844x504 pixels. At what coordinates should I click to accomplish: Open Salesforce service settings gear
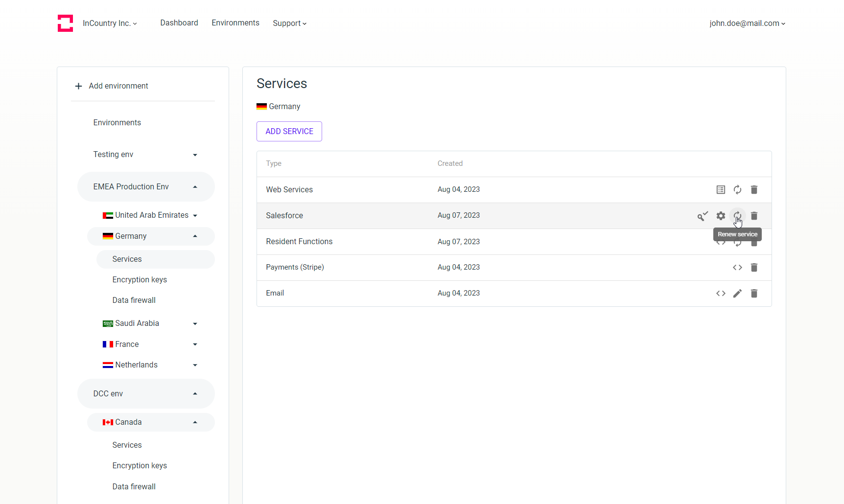click(x=721, y=215)
